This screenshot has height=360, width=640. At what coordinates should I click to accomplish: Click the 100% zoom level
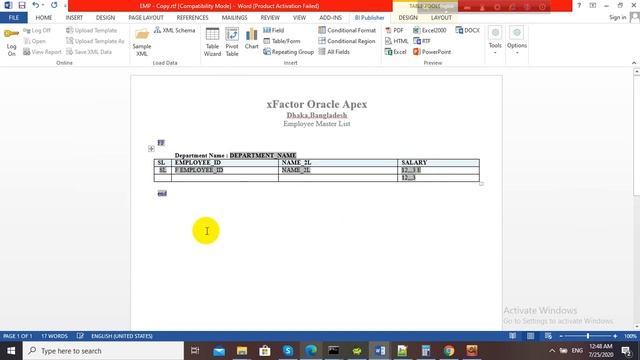coord(630,336)
